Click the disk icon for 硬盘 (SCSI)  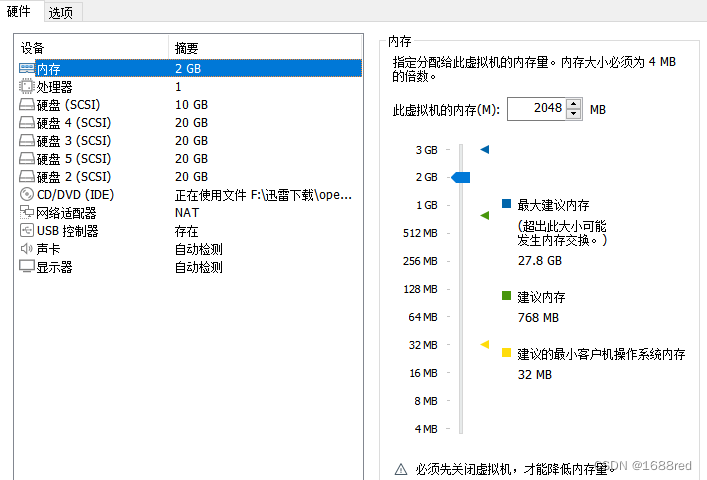[x=27, y=105]
